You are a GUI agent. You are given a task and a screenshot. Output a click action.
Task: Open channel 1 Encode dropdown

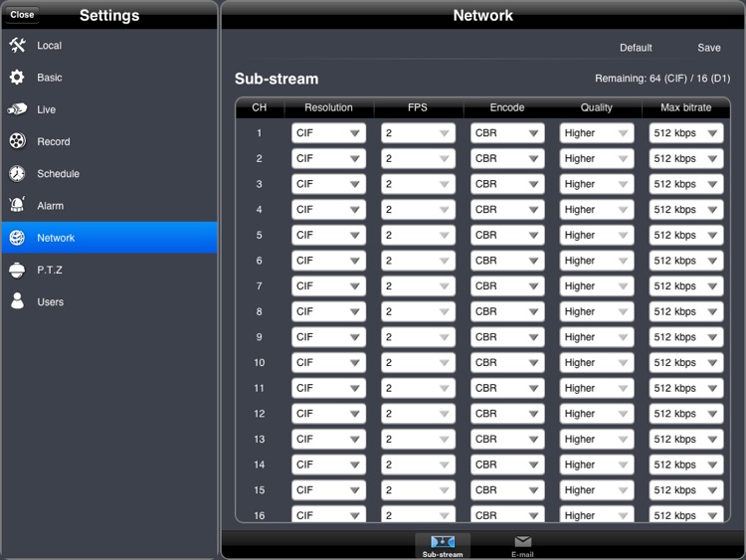point(507,133)
